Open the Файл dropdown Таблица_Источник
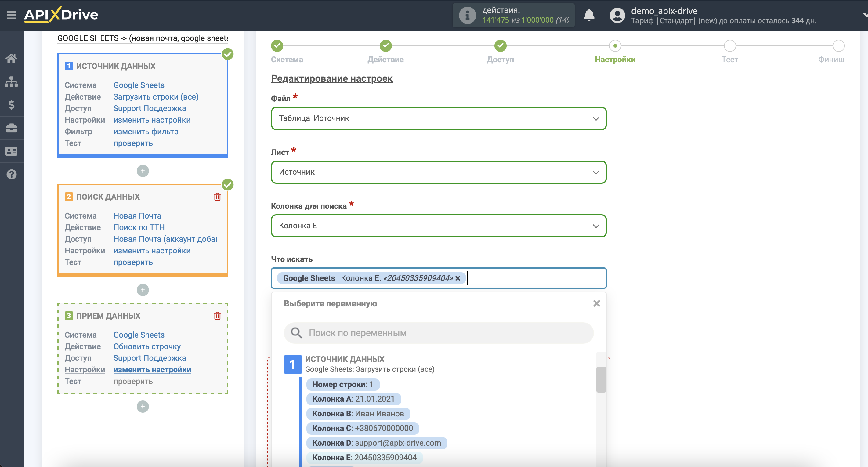 point(438,118)
